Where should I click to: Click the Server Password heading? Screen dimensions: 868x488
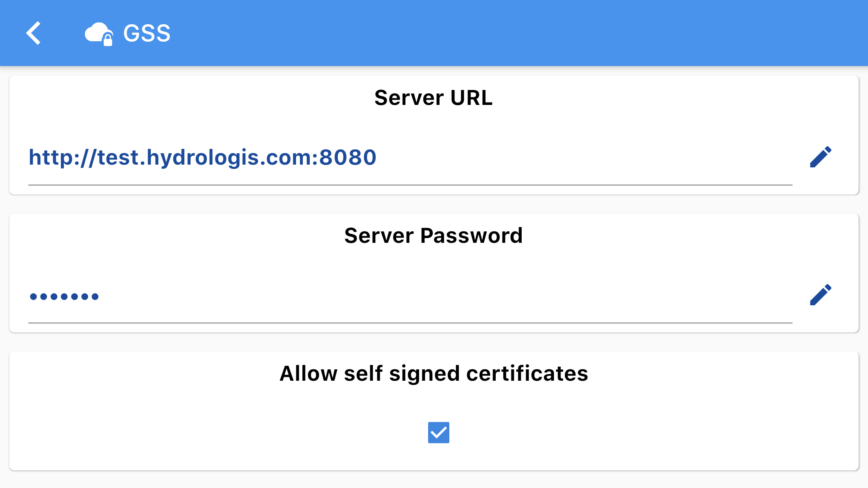click(x=434, y=235)
